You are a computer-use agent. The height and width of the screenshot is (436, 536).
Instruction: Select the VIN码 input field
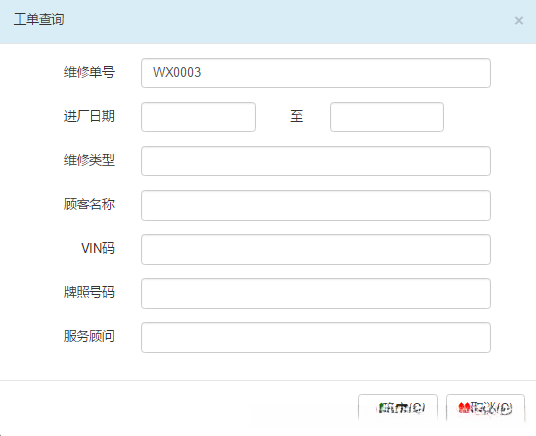(x=316, y=249)
